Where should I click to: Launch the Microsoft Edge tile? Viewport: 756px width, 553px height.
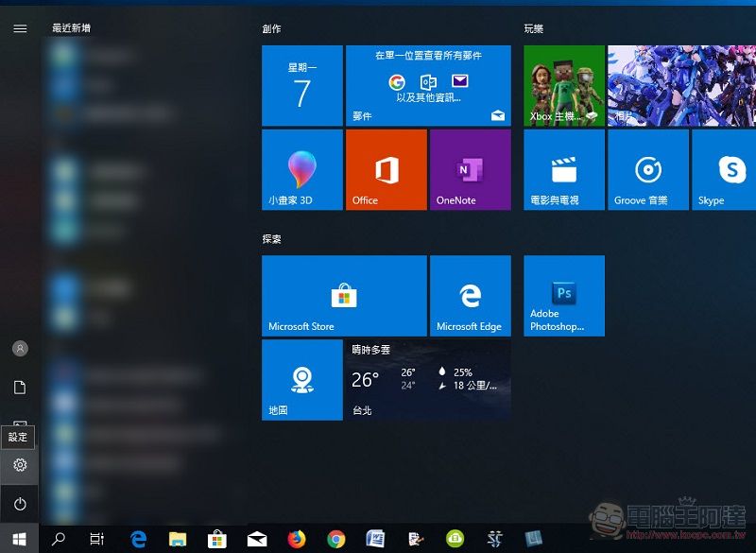point(470,296)
